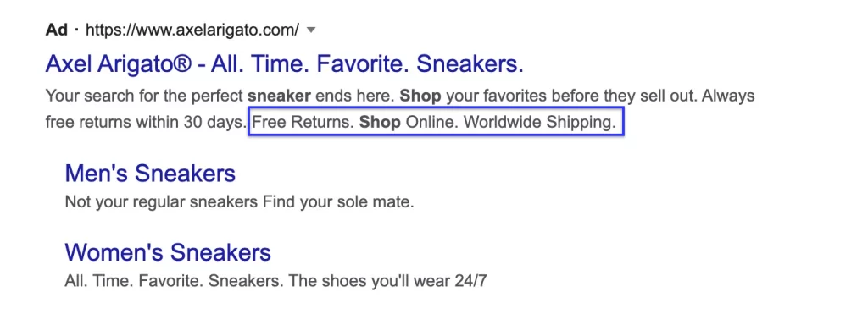Open the Axel Arigato All. Time. Favorite. Sneakers headline

pyautogui.click(x=285, y=64)
